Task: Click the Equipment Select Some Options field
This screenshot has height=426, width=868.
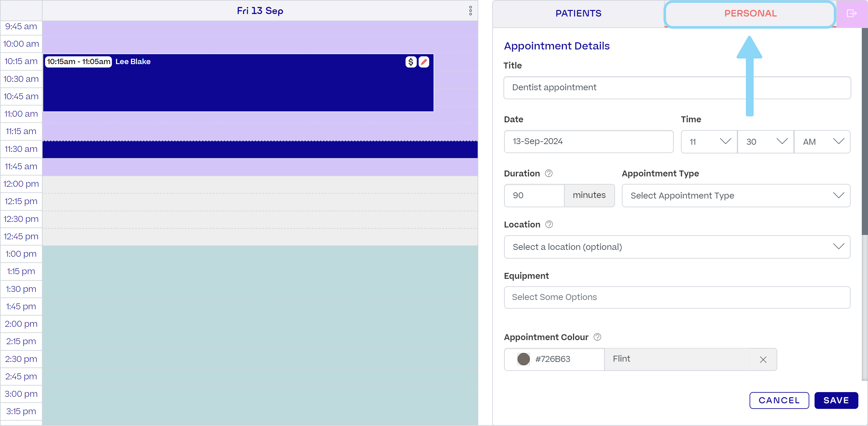Action: tap(677, 297)
